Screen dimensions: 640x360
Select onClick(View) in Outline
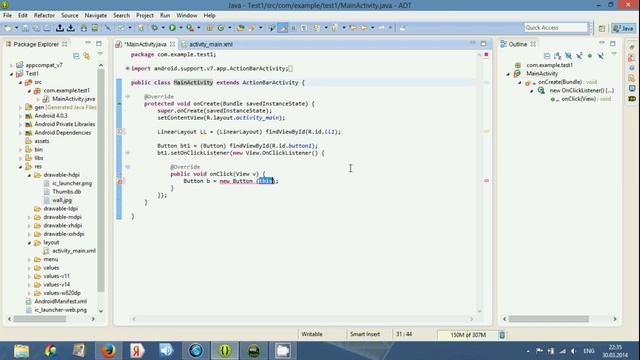pyautogui.click(x=578, y=99)
